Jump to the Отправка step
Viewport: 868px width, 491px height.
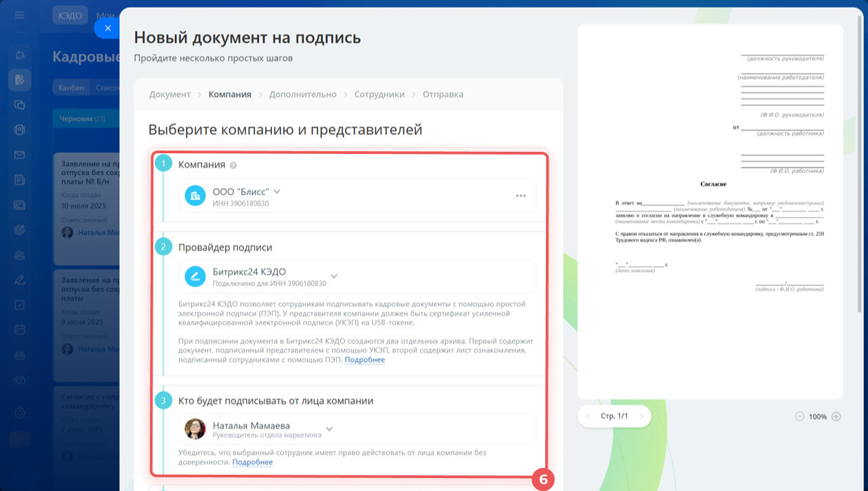point(443,94)
